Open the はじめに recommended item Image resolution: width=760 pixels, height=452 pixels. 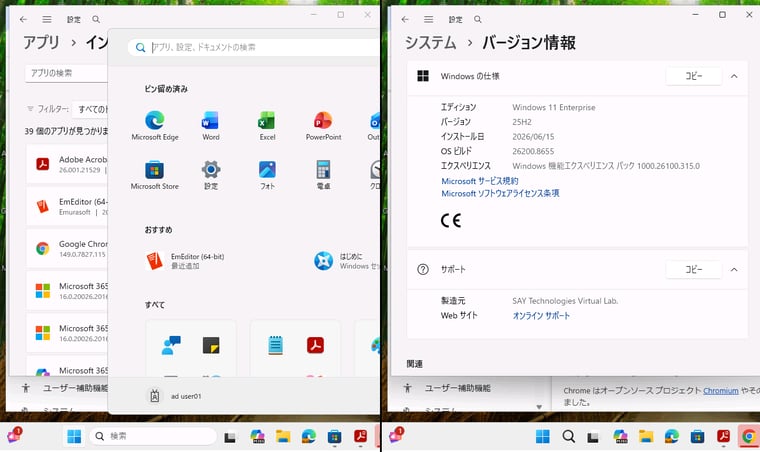tap(347, 261)
